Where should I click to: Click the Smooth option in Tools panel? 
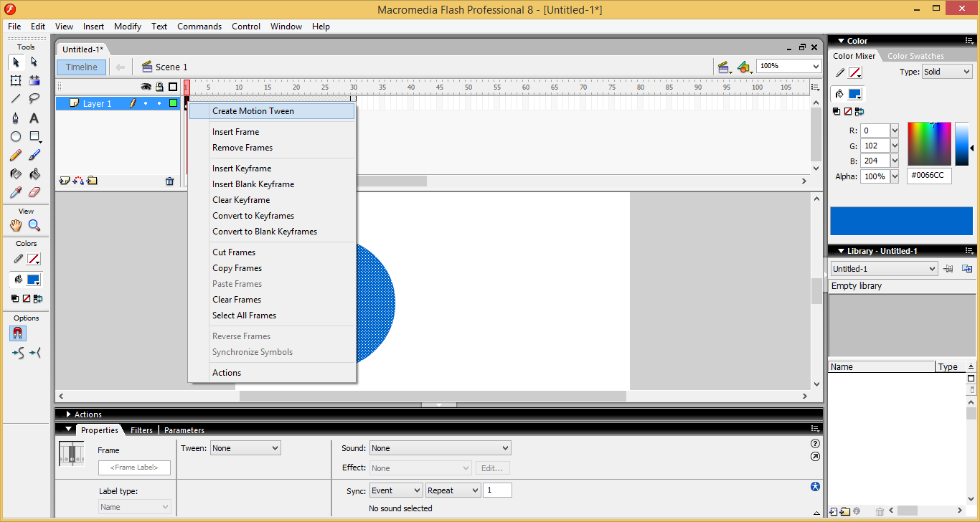(18, 352)
